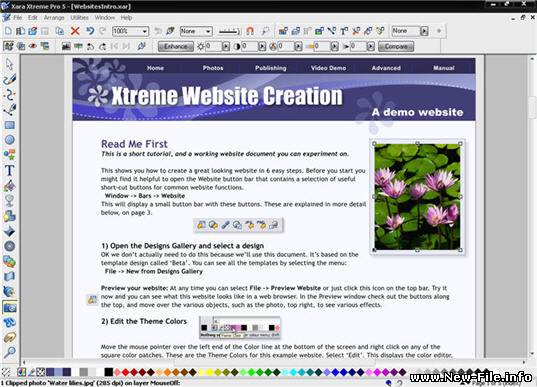Click the Publishing navigation button
The width and height of the screenshot is (537, 387).
(x=271, y=68)
